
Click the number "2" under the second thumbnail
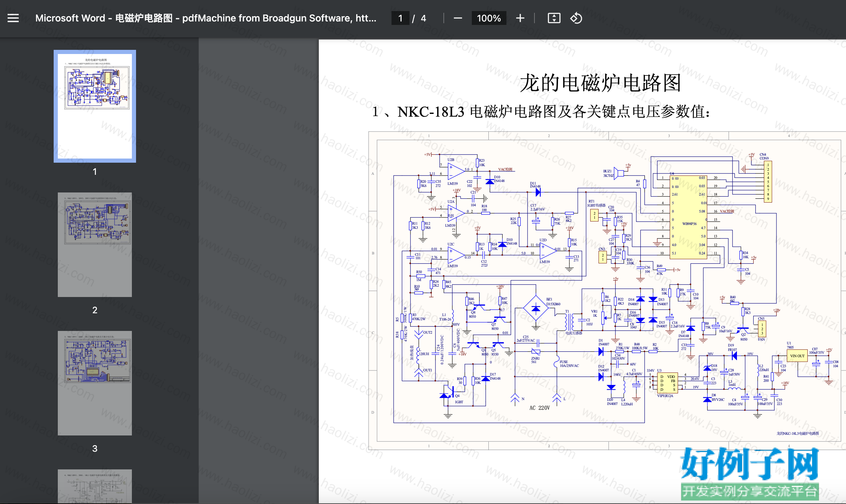pyautogui.click(x=95, y=310)
